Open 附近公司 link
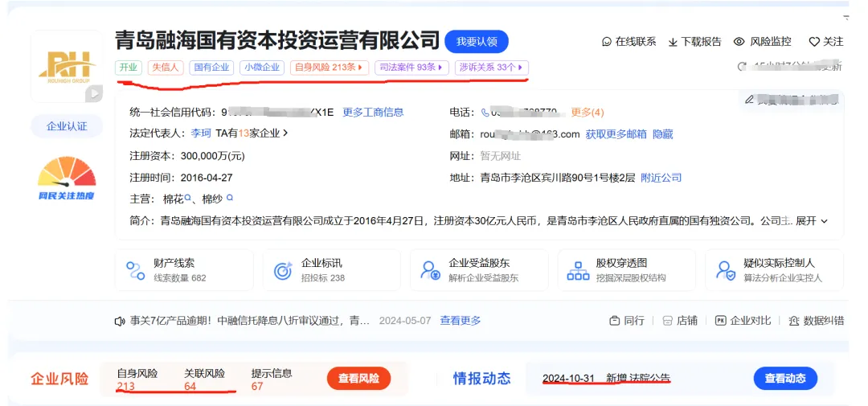The width and height of the screenshot is (868, 406). (661, 178)
